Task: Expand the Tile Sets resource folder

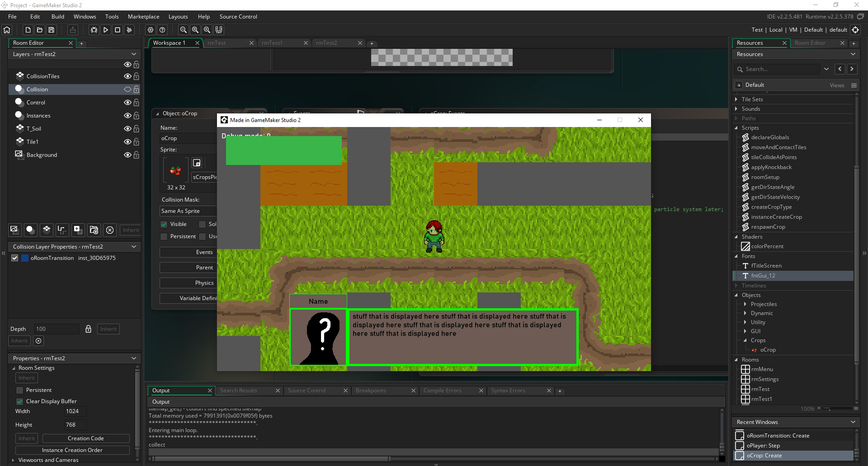Action: click(736, 99)
